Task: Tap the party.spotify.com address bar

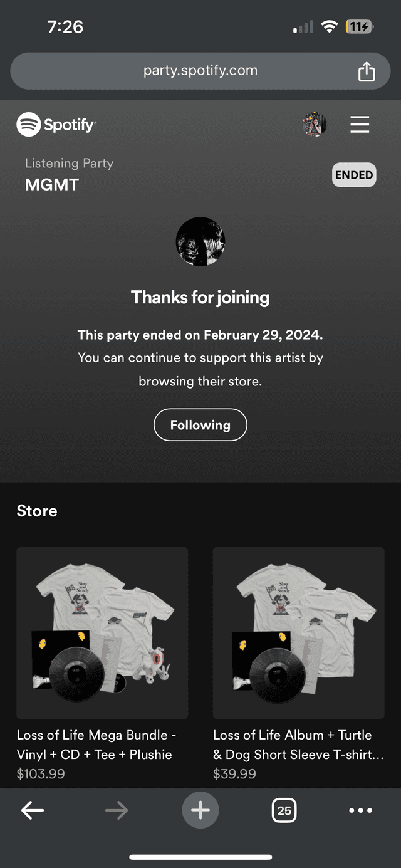Action: click(x=200, y=71)
